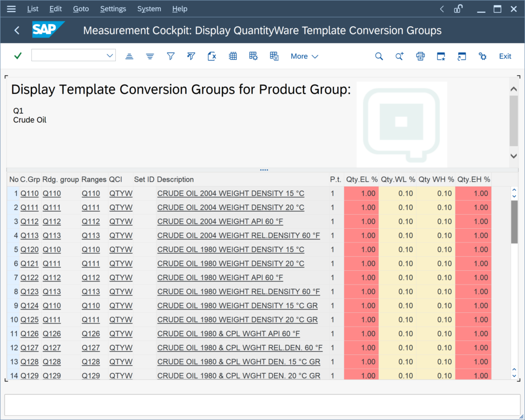Focus the command input field

(x=69, y=55)
